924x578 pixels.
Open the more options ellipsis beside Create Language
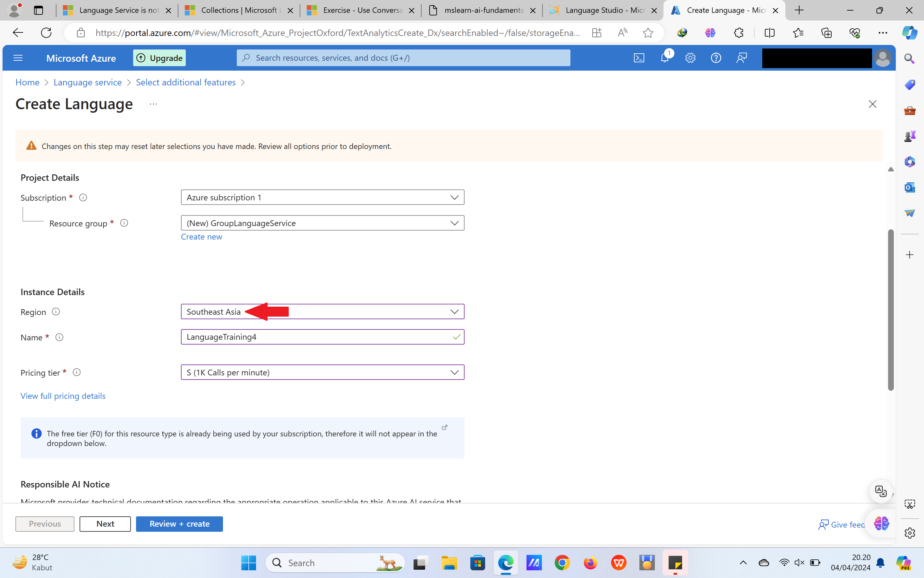(153, 104)
